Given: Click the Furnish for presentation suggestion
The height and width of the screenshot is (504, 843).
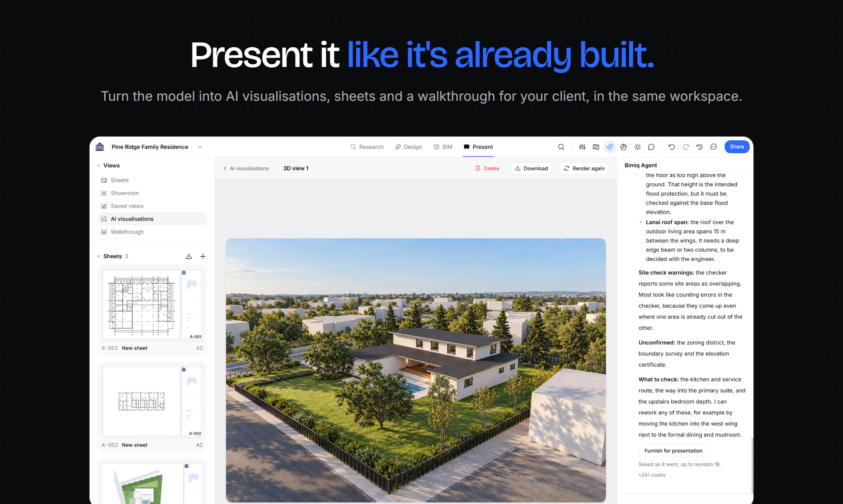Looking at the screenshot, I should 673,451.
